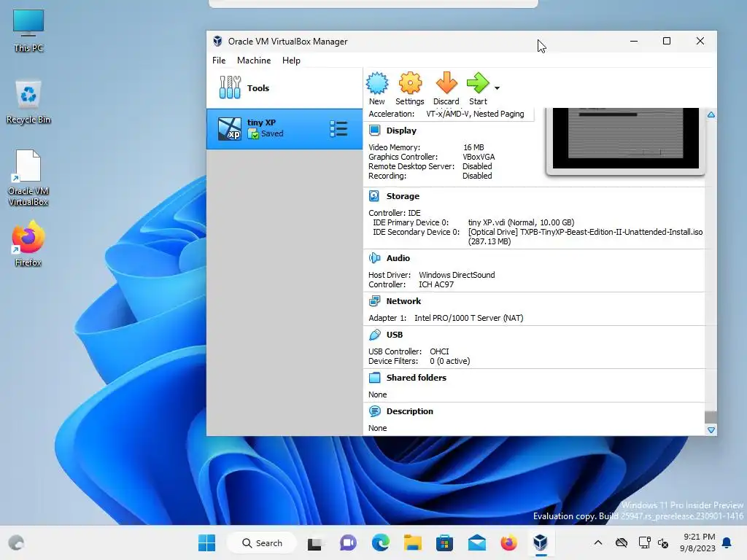Click Intel PRO/1000 T Server adapter text
747x560 pixels.
pos(469,318)
